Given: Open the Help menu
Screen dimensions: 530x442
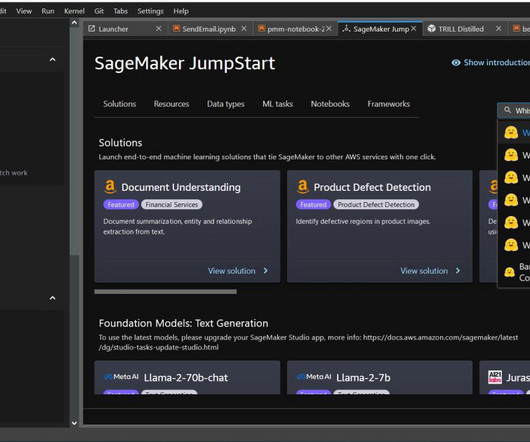Looking at the screenshot, I should click(x=181, y=11).
